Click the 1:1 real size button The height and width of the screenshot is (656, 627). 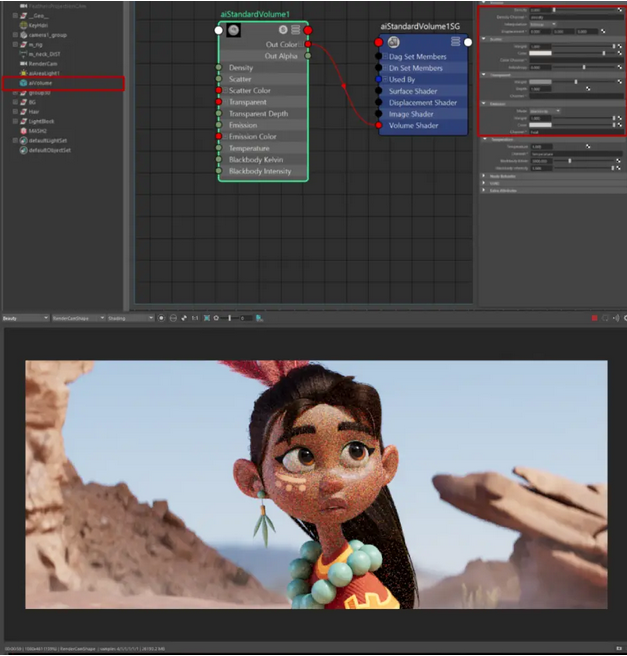(195, 318)
